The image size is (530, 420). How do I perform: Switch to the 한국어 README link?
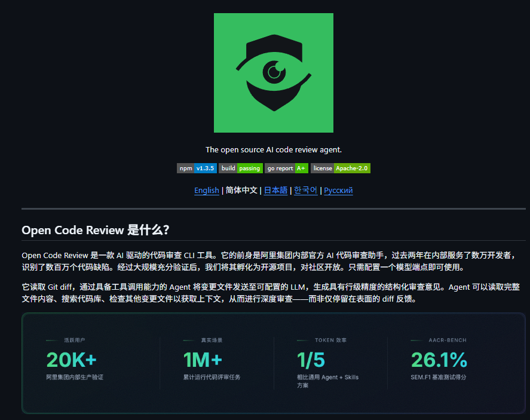(x=305, y=190)
